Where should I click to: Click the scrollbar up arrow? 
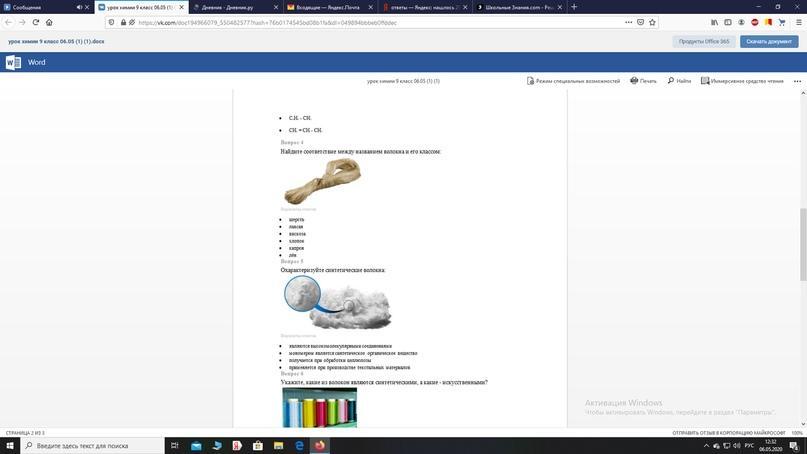(803, 93)
